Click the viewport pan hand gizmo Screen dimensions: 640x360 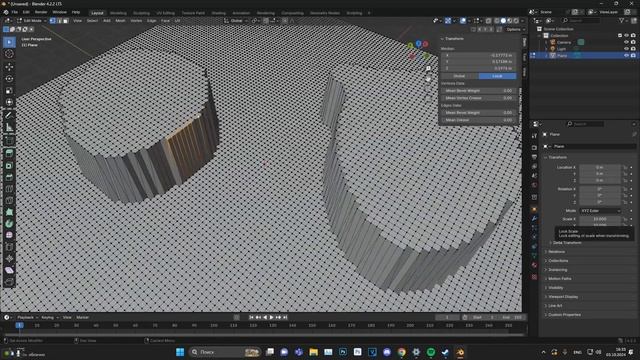click(x=428, y=79)
